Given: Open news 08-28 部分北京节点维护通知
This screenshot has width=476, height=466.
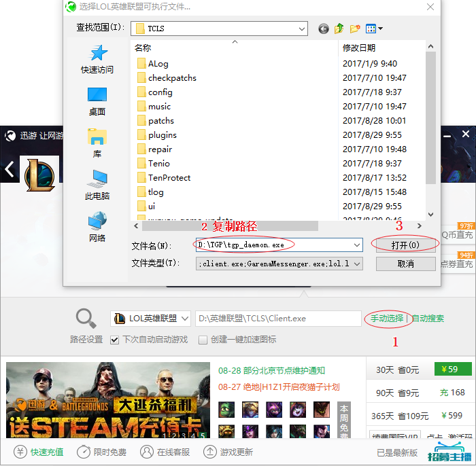Looking at the screenshot, I should pyautogui.click(x=272, y=370).
